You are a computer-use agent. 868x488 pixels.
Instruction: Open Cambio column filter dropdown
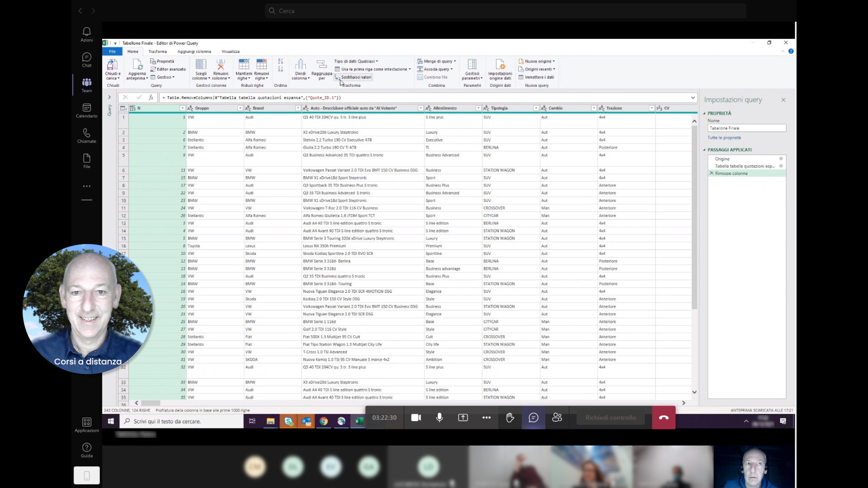click(594, 108)
